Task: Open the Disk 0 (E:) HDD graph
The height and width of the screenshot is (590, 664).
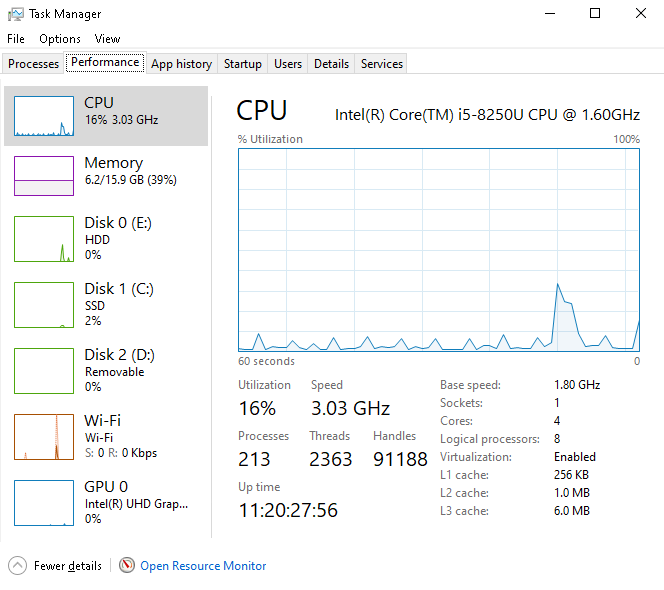Action: [x=44, y=238]
